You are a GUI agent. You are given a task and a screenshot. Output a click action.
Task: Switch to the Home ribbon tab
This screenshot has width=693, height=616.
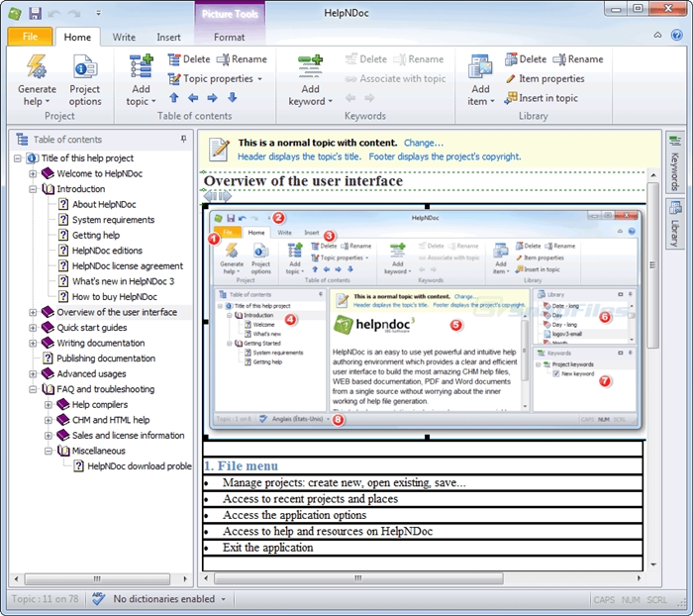tap(77, 38)
